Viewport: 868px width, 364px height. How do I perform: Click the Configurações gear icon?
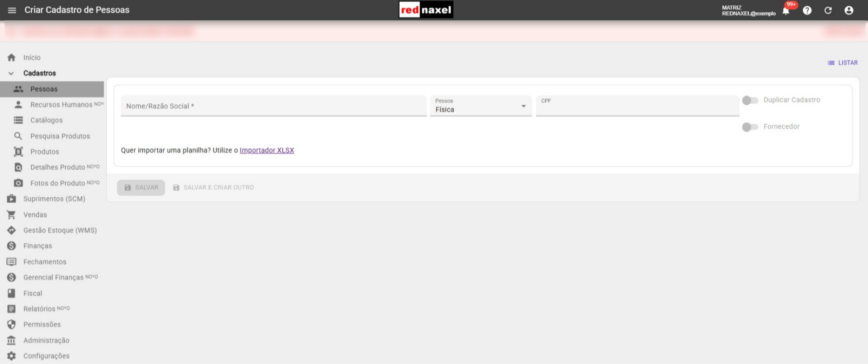coord(11,356)
